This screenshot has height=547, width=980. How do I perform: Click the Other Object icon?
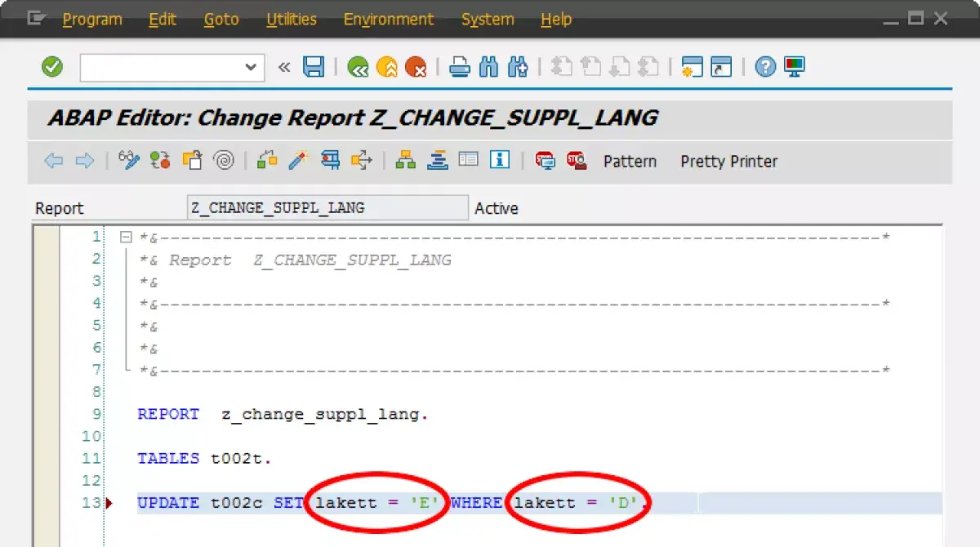point(192,160)
